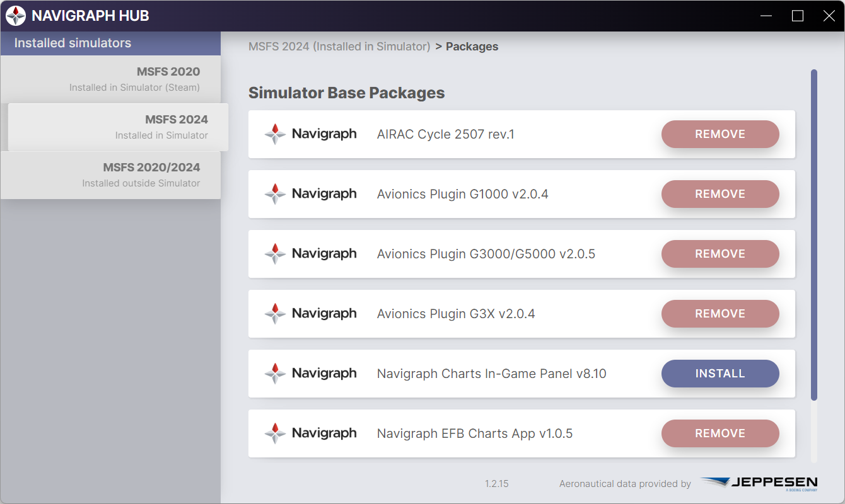845x504 pixels.
Task: Click the package list vertical scrollbar
Action: pos(814,234)
